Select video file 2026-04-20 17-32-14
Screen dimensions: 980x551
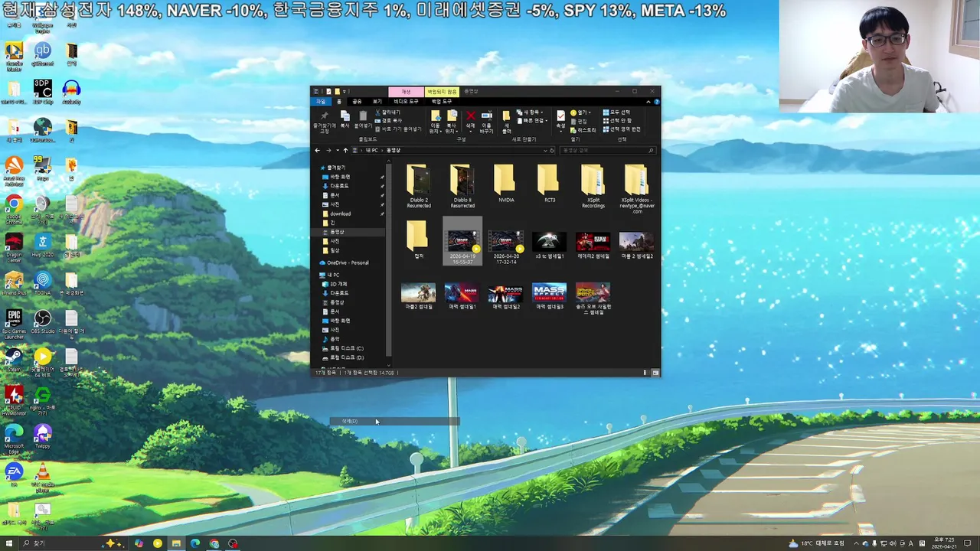pos(506,247)
